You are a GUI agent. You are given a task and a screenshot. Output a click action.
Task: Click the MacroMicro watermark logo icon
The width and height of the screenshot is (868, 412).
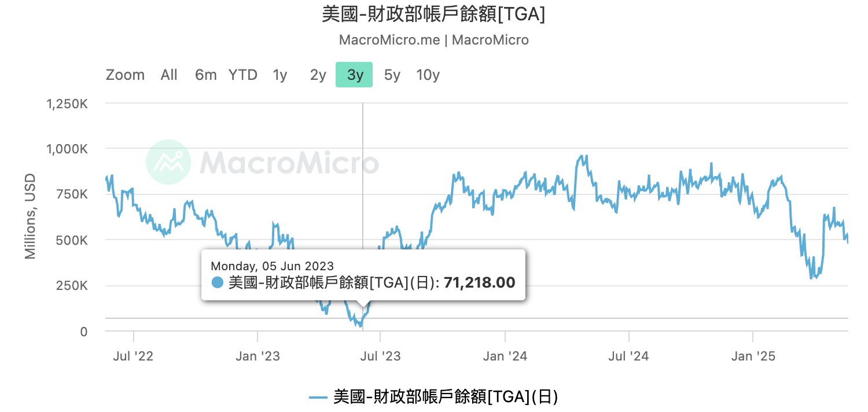(x=168, y=161)
